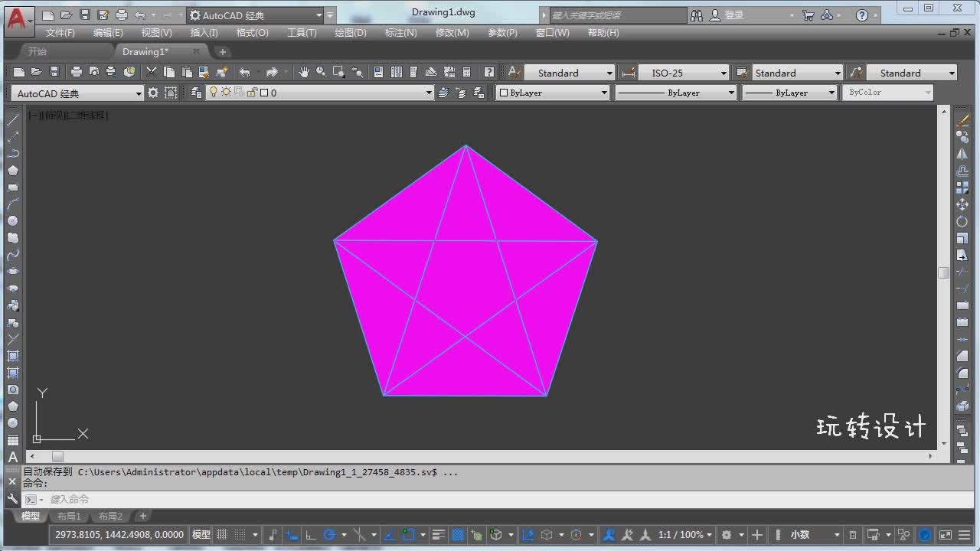Click the new drawing tab plus button
The height and width of the screenshot is (551, 980).
point(222,52)
